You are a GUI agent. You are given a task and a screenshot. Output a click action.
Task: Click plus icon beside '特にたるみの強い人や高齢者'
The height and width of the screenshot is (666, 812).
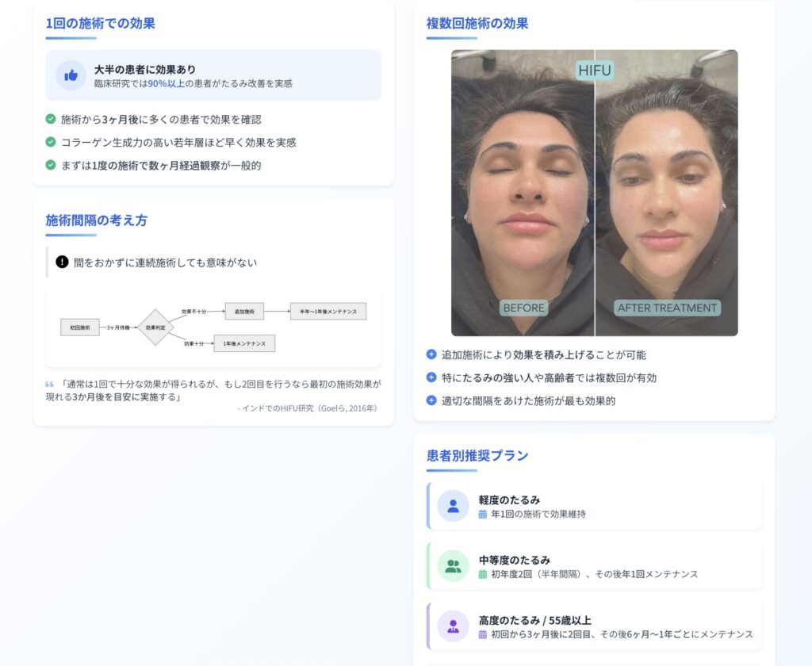point(431,377)
